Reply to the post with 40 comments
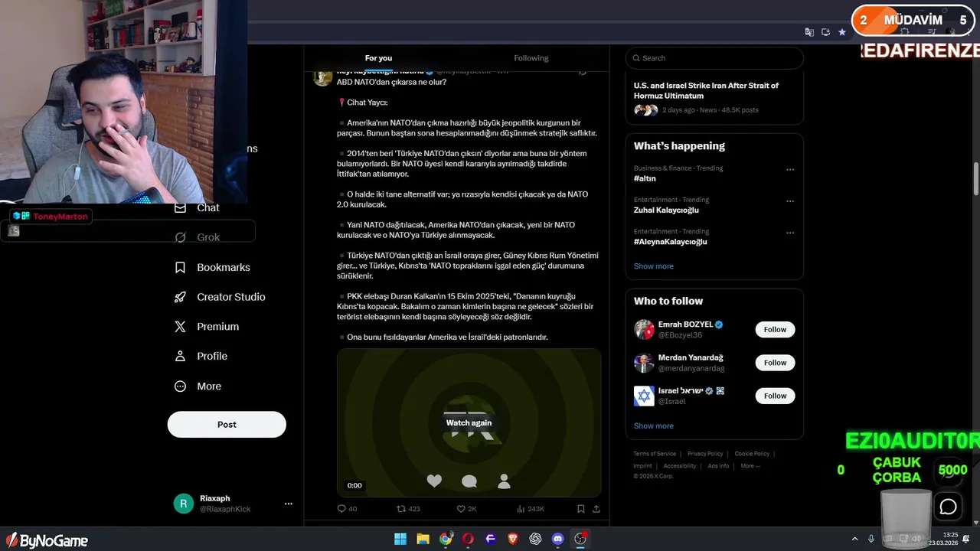This screenshot has height=551, width=980. (347, 509)
